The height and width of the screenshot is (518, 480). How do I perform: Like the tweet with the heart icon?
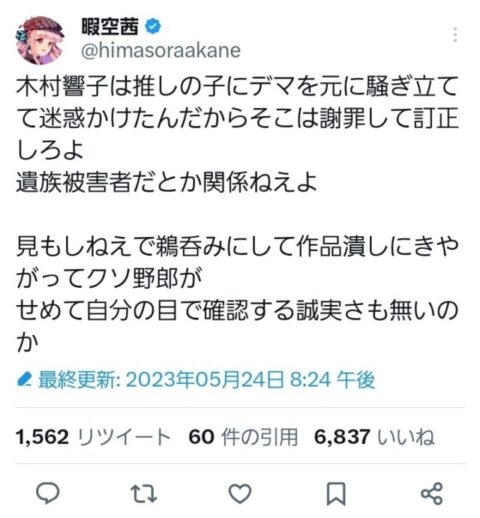tap(240, 493)
